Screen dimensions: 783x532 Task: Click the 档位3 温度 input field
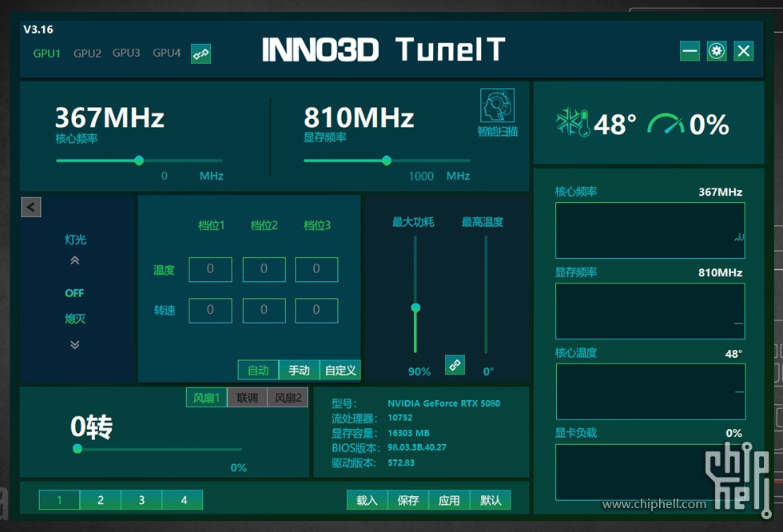coord(316,269)
